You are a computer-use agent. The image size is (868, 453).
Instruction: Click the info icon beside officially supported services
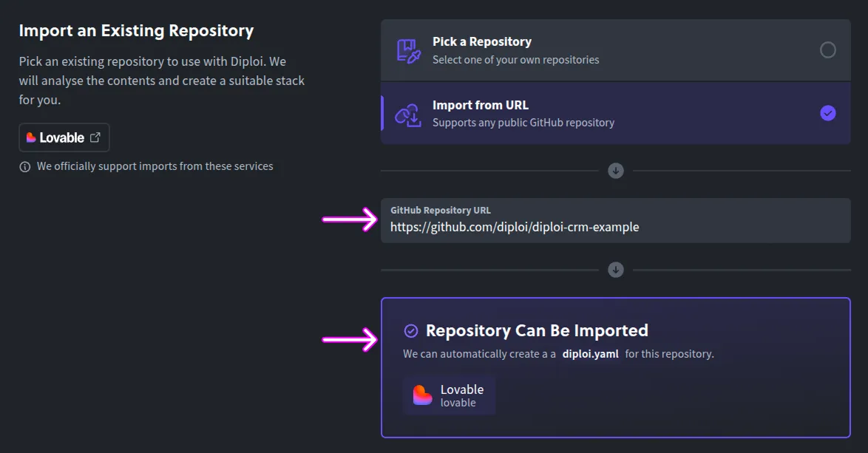(x=25, y=167)
